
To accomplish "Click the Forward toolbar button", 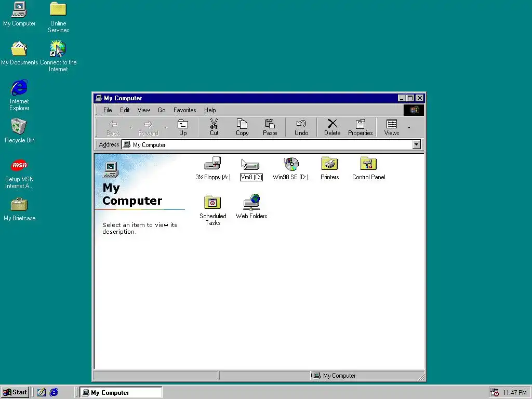I will click(x=148, y=128).
